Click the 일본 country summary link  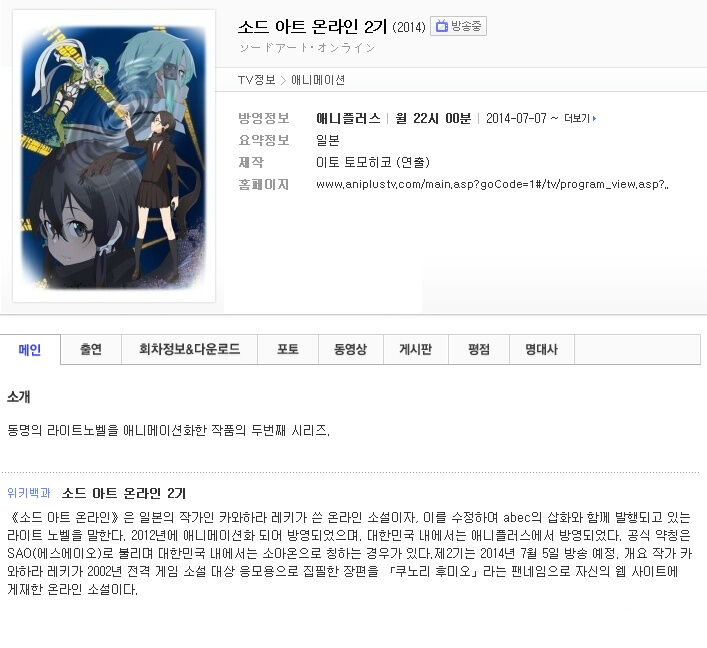tap(327, 140)
